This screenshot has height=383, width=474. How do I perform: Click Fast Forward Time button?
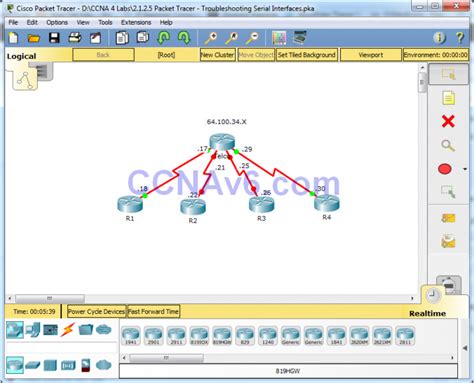[153, 312]
